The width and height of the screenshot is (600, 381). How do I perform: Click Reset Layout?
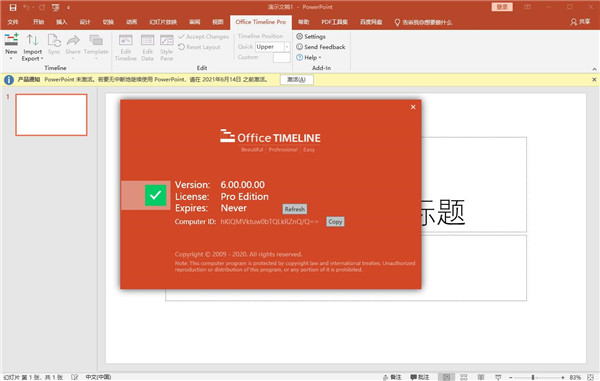pos(199,47)
